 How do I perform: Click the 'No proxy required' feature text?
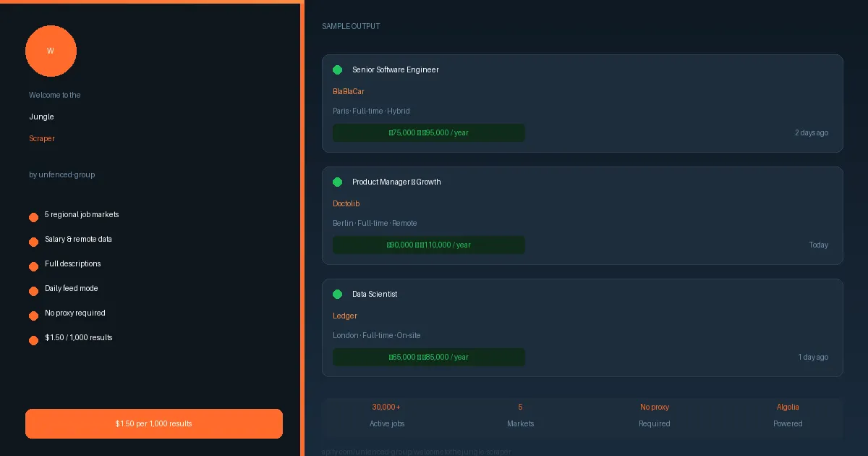tap(75, 313)
